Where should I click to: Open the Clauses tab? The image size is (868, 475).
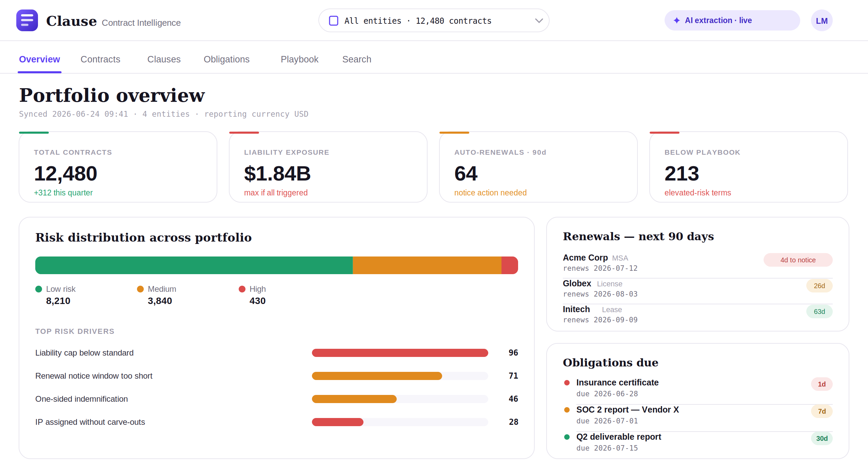tap(164, 59)
